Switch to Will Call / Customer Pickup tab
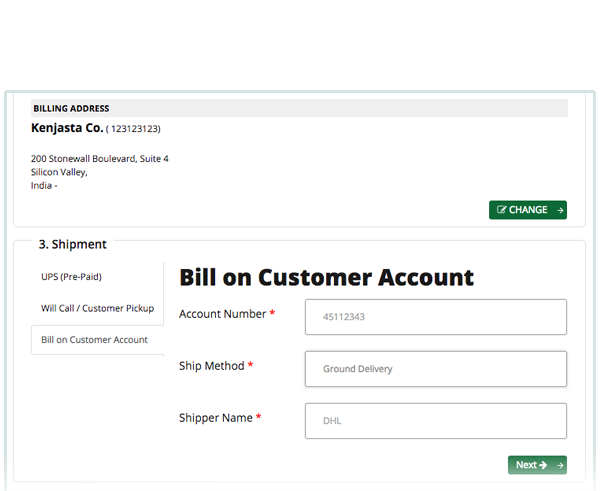Screen dimensions: 600x491 click(x=97, y=308)
